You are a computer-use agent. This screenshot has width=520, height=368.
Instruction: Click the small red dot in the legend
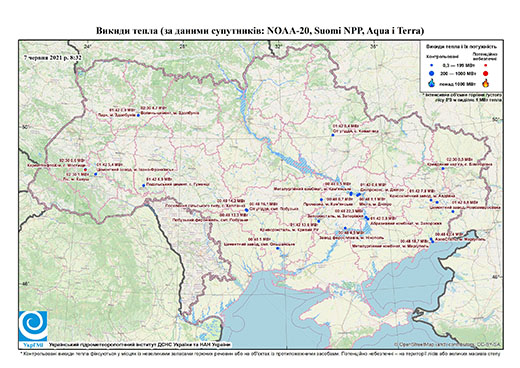point(485,66)
